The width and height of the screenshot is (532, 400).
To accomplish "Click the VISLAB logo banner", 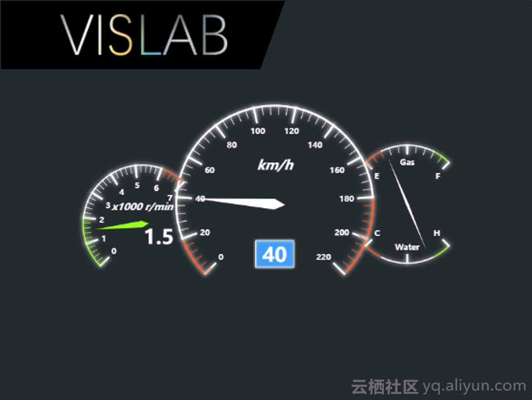I will coord(142,35).
